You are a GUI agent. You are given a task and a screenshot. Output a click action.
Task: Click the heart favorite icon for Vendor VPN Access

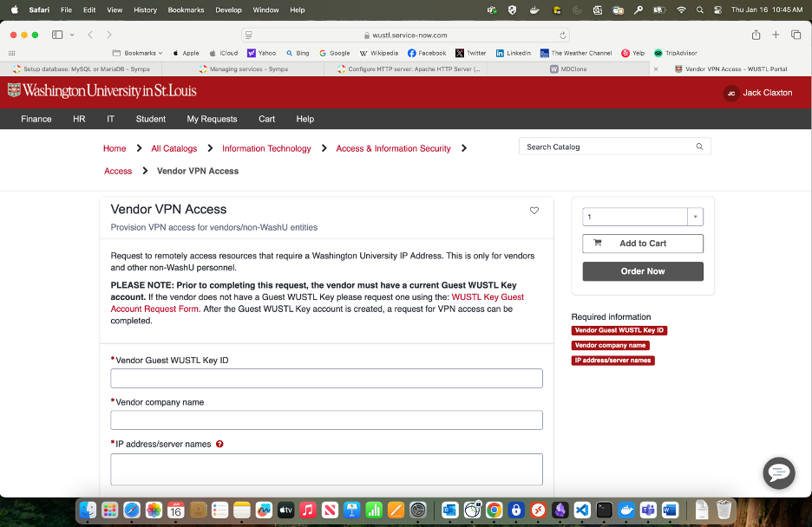[534, 211]
